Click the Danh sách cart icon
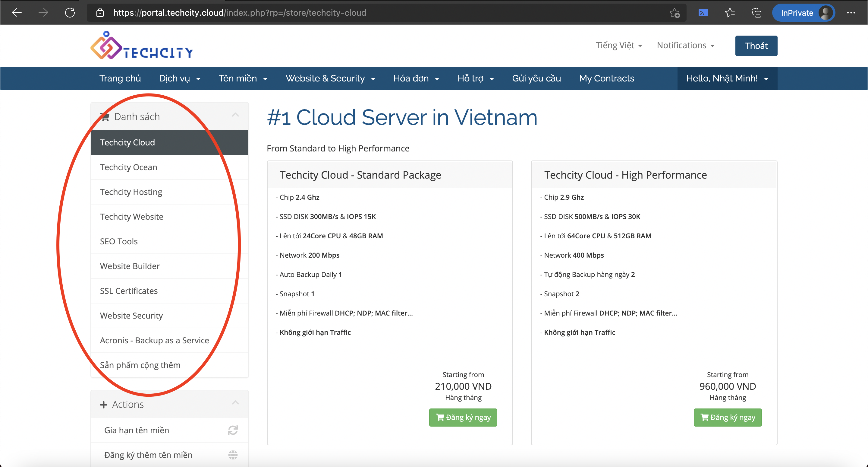 tap(105, 117)
